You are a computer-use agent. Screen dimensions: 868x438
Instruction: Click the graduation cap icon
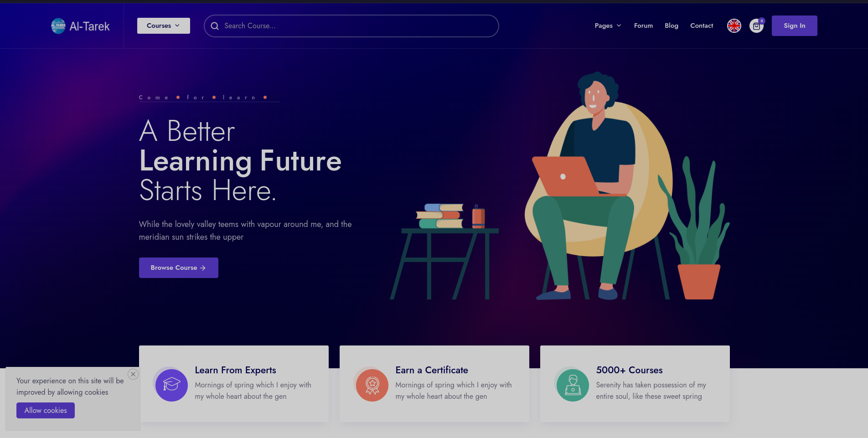point(171,385)
